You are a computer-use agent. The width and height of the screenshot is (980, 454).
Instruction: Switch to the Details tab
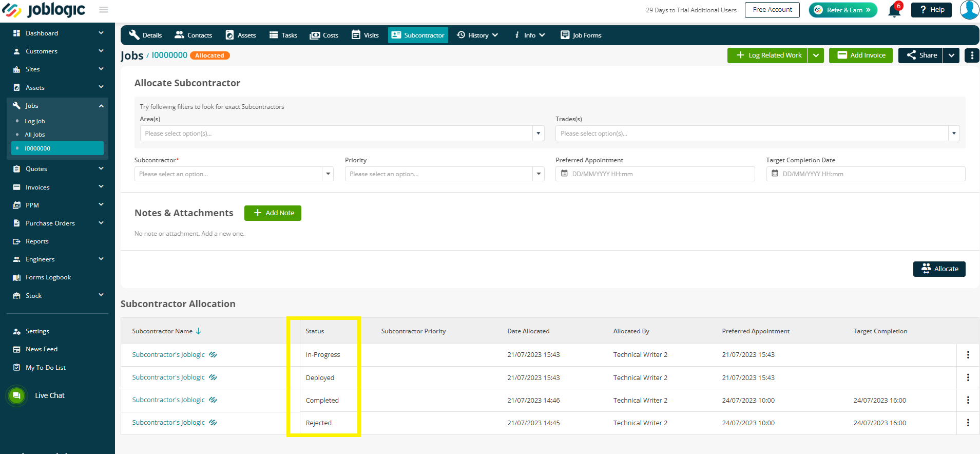(x=145, y=35)
